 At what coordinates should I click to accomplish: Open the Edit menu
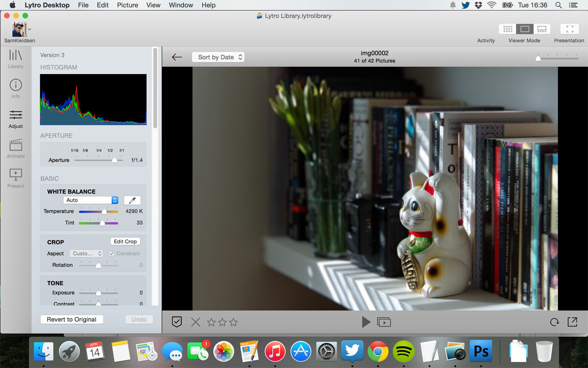point(103,5)
